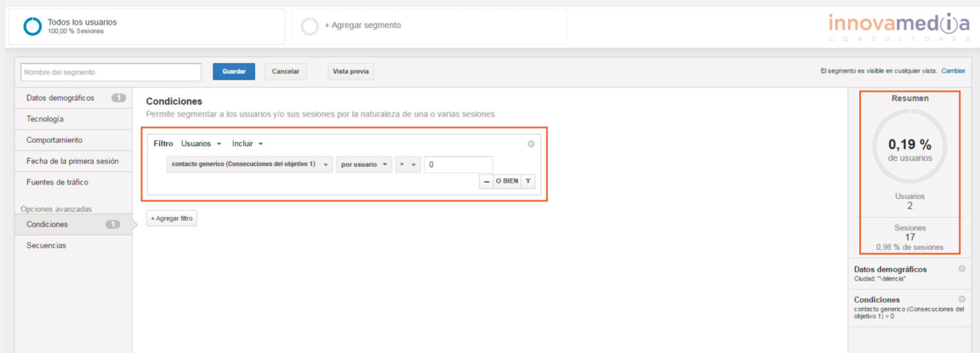Save the segment with Guardar
This screenshot has height=353, width=980.
click(x=234, y=72)
